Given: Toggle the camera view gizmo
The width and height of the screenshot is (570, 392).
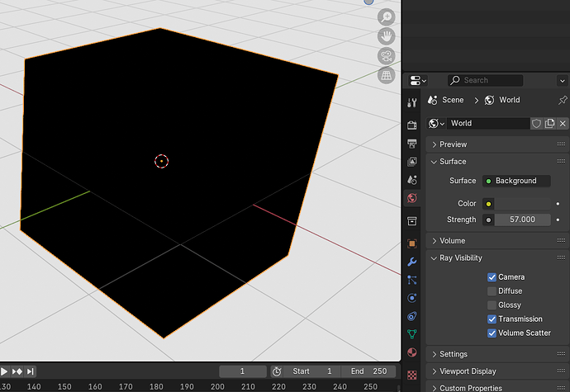Looking at the screenshot, I should click(386, 56).
